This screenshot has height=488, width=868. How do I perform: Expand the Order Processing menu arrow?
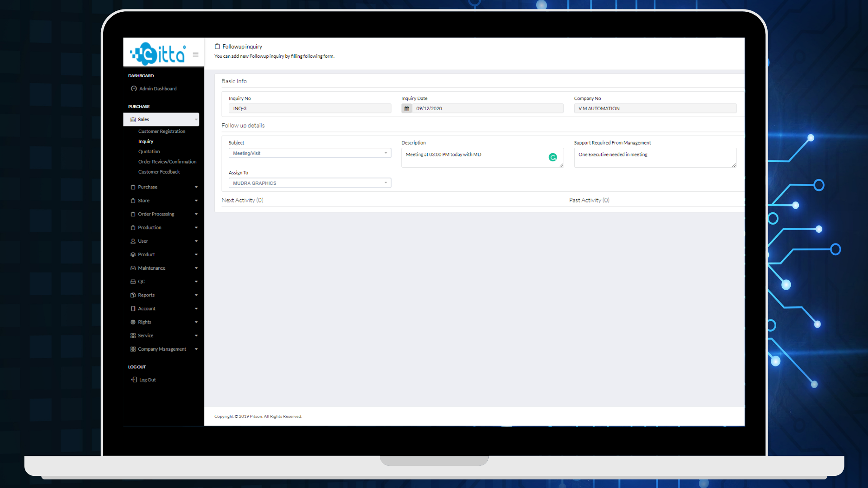196,214
